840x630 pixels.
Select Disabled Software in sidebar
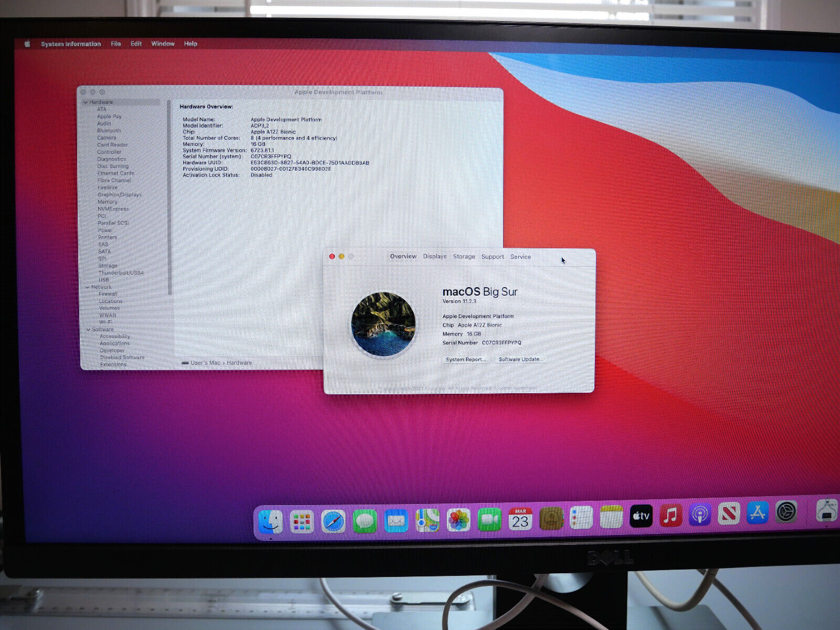click(x=122, y=358)
